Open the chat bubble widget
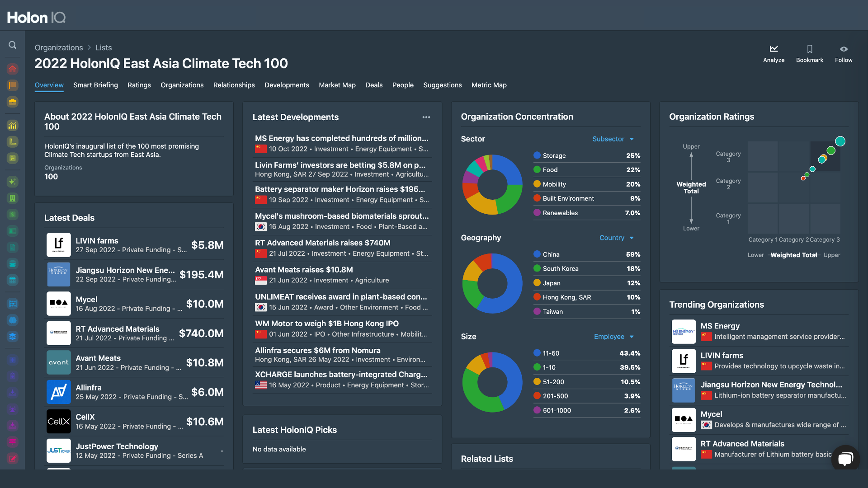Viewport: 868px width, 488px height. pyautogui.click(x=845, y=459)
